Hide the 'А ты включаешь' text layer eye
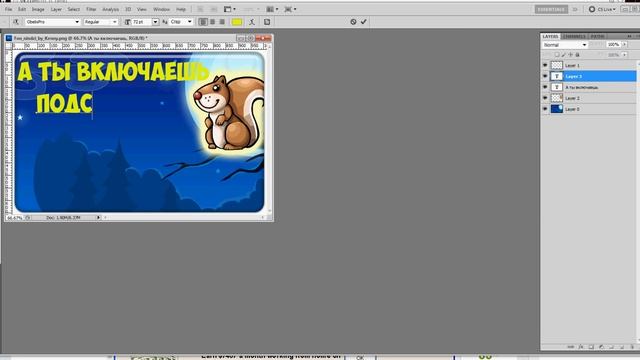The image size is (640, 360). 545,87
